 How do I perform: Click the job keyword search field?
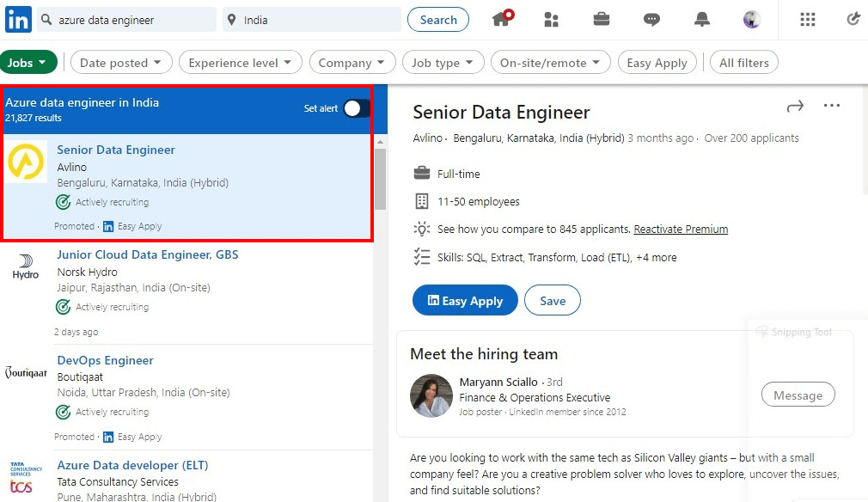(127, 20)
